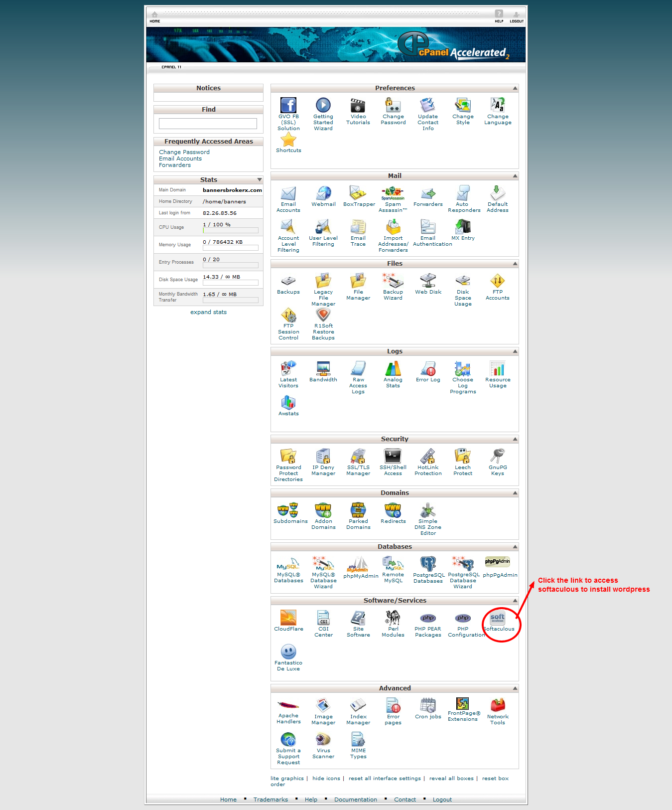This screenshot has width=672, height=810.
Task: Collapse the Preferences section arrow
Action: point(515,88)
